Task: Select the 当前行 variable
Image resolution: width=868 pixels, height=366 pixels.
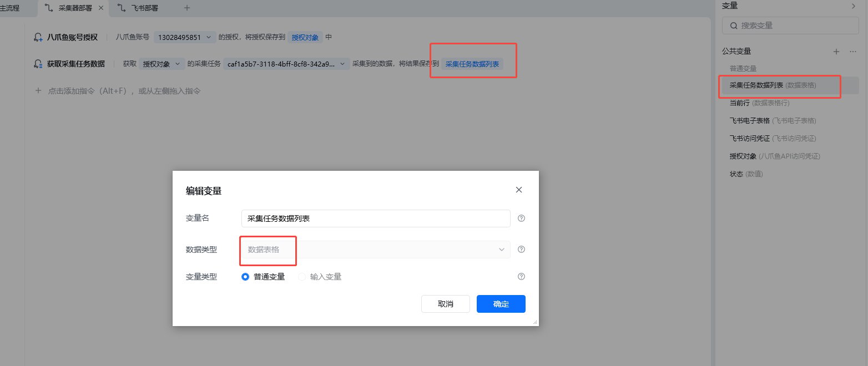Action: click(789, 103)
